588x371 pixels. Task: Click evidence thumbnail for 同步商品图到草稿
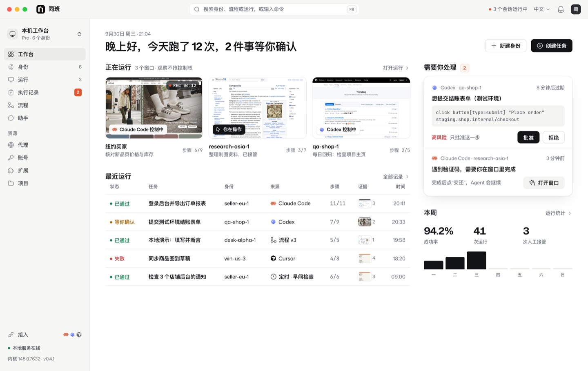pos(365,258)
